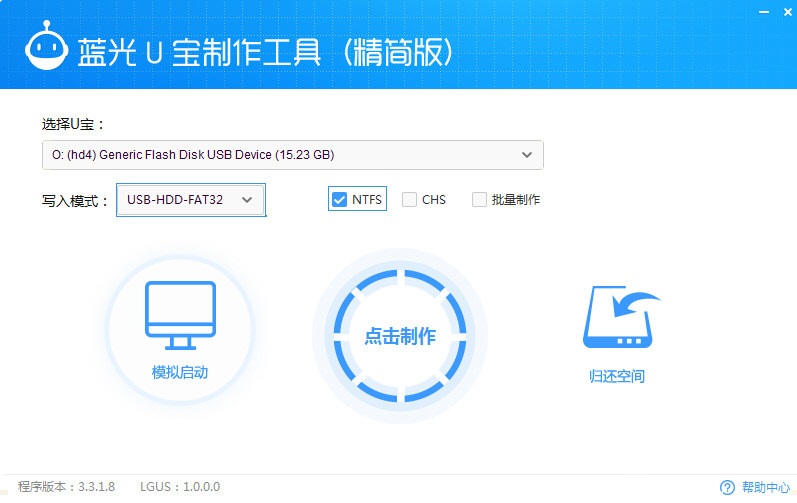This screenshot has height=503, width=797.
Task: Close the application window
Action: point(788,12)
